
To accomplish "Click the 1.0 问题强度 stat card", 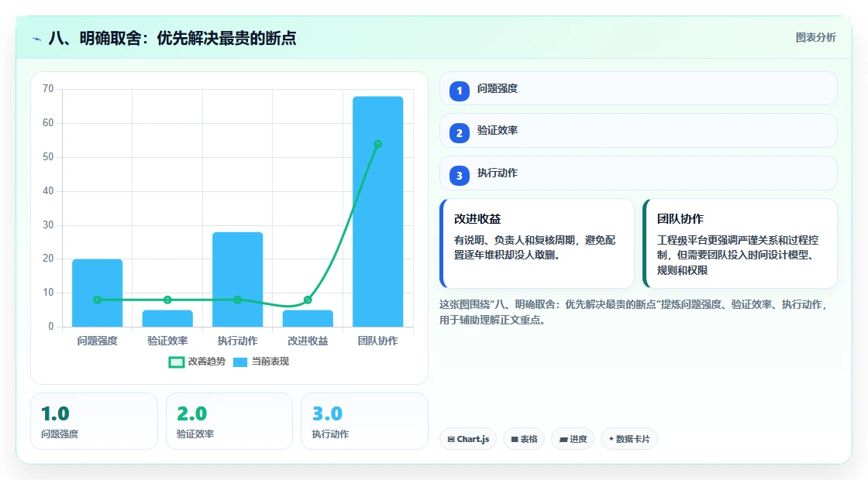I will click(94, 421).
